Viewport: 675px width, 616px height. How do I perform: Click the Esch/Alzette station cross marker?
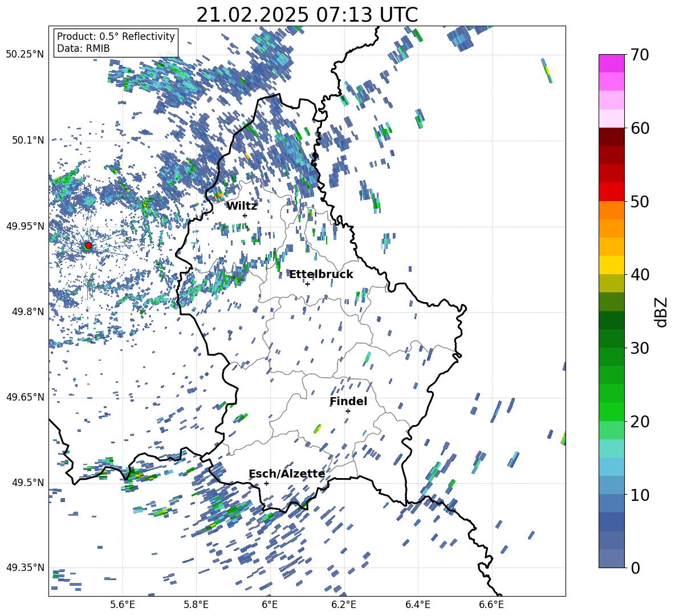266,483
